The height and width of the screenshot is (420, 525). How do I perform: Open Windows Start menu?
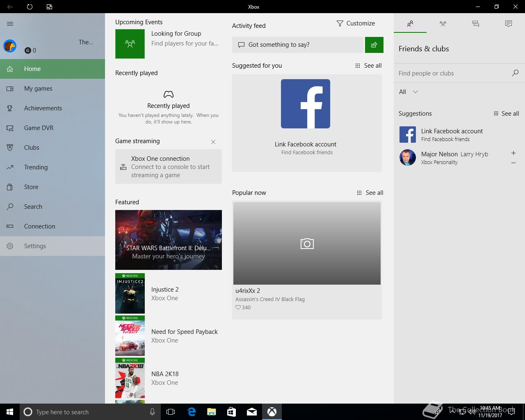[10, 412]
